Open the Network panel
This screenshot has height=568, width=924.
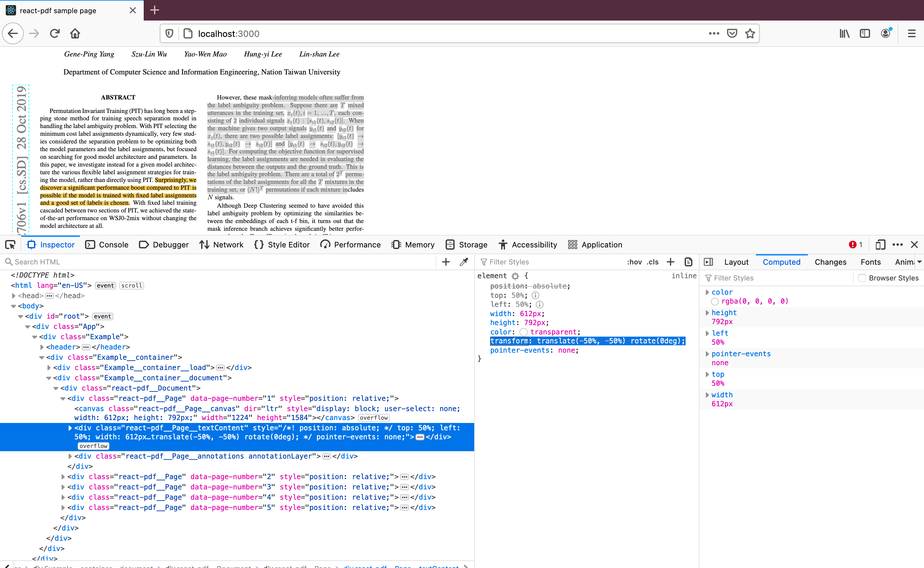[x=221, y=245]
